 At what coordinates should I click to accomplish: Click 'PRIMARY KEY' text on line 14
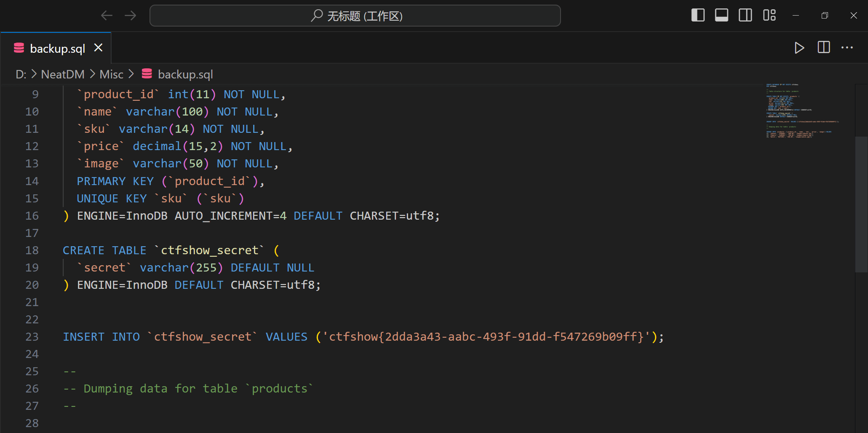[x=115, y=181]
